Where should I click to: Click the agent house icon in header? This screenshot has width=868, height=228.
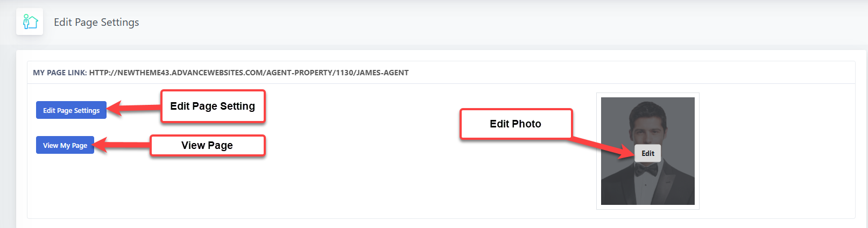tap(30, 22)
